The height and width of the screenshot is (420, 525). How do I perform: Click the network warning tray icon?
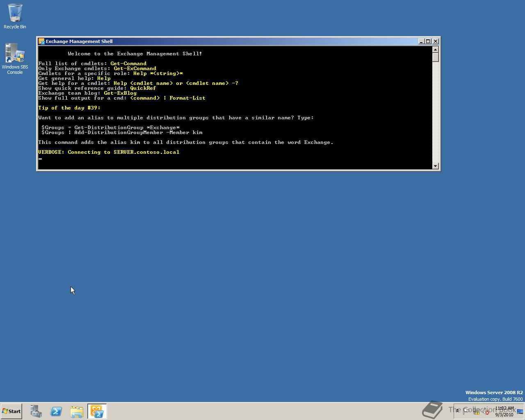pyautogui.click(x=476, y=411)
